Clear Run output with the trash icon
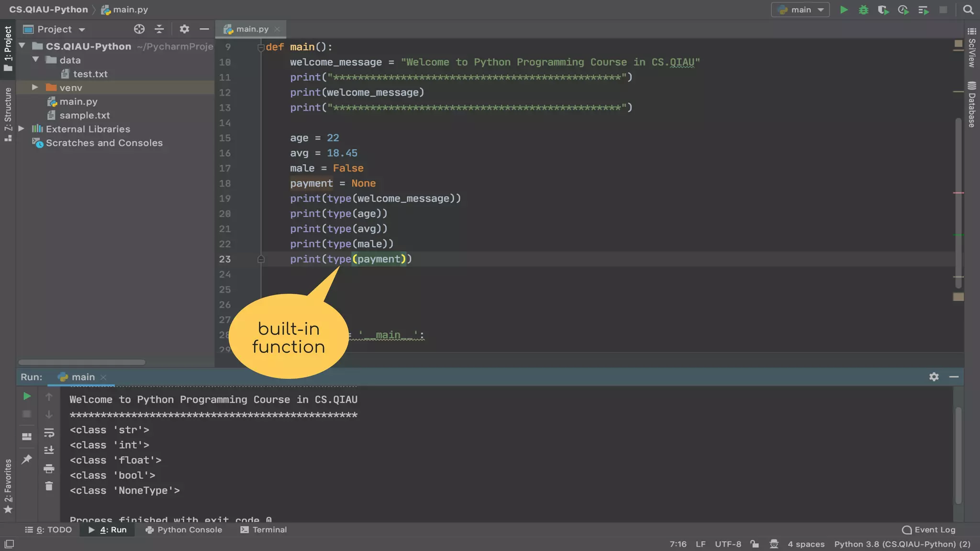Image resolution: width=980 pixels, height=551 pixels. point(49,486)
